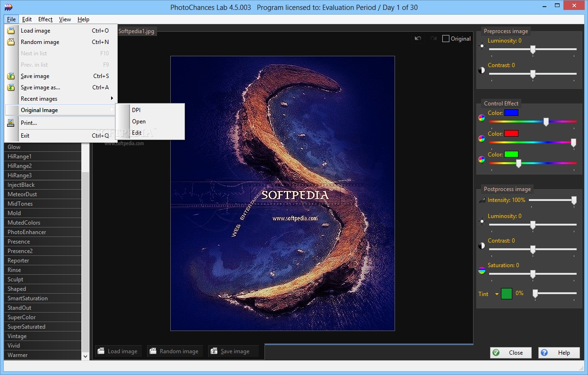
Task: Open the Tint dropdown arrow
Action: [497, 294]
